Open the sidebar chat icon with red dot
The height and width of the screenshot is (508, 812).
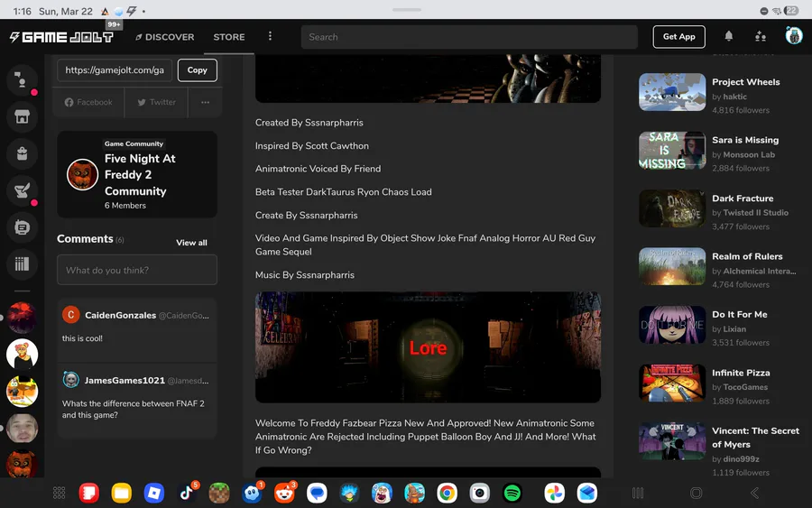(23, 79)
